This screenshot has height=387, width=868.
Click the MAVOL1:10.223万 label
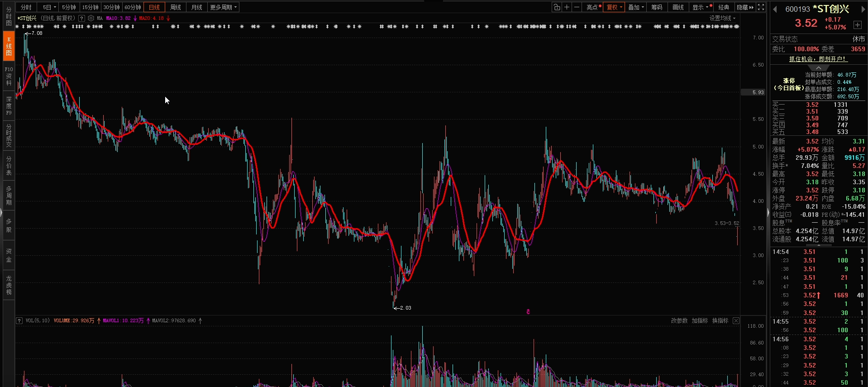point(123,320)
